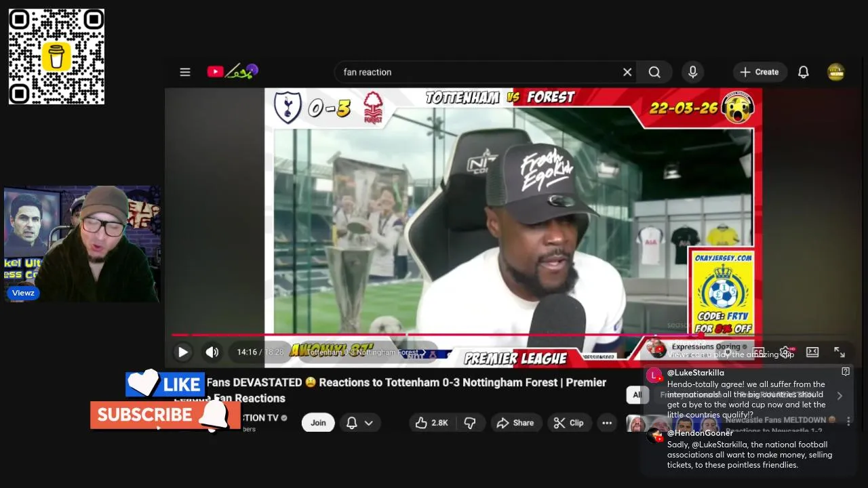Click the Join membership button
This screenshot has width=868, height=488.
click(318, 422)
